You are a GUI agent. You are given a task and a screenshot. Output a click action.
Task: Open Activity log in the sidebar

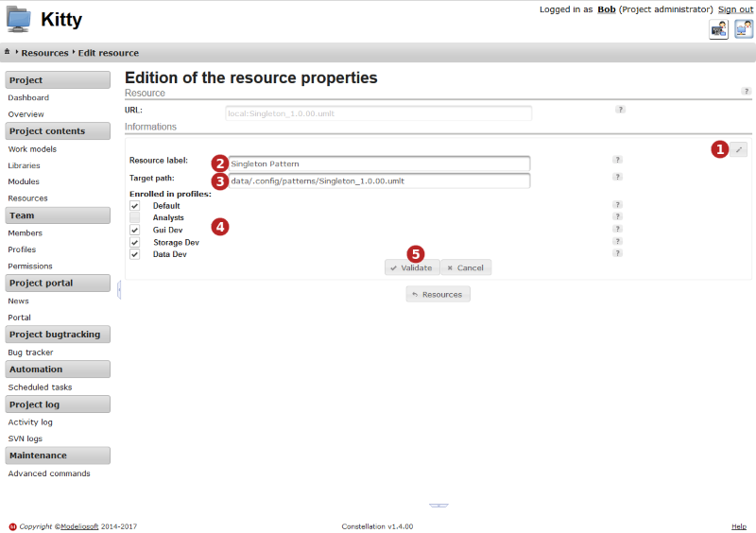point(30,422)
